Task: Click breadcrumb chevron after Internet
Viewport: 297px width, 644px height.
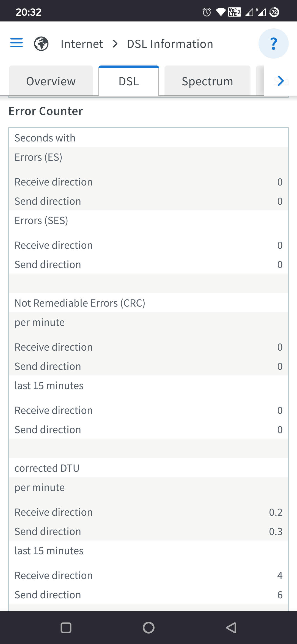Action: (115, 44)
